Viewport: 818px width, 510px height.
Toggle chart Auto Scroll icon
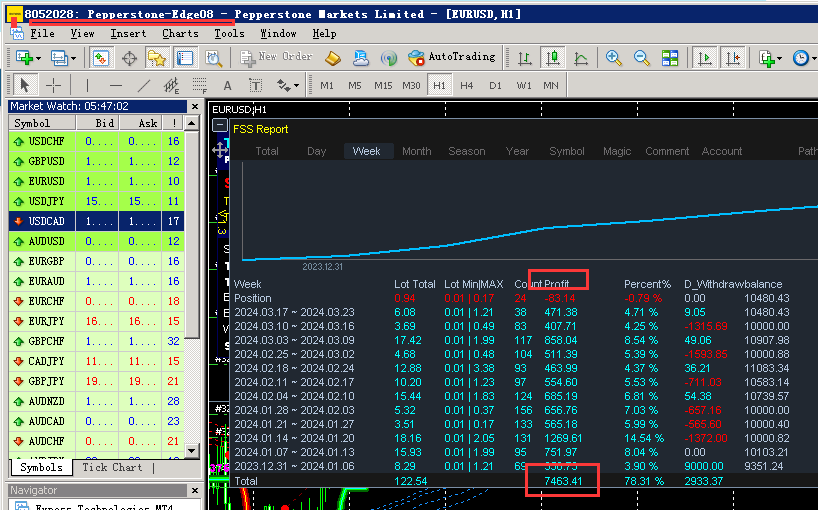click(x=704, y=57)
